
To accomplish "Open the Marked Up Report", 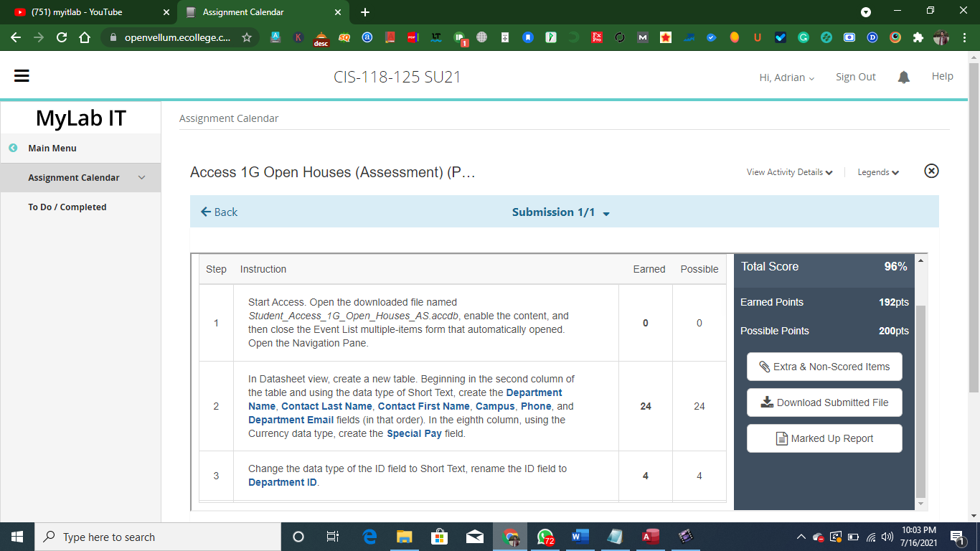I will coord(824,438).
